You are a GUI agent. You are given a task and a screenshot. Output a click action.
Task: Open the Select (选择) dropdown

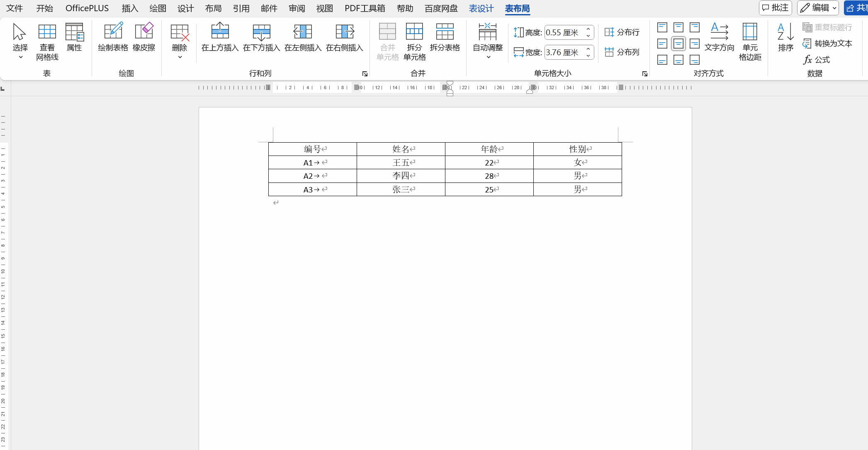pos(20,57)
